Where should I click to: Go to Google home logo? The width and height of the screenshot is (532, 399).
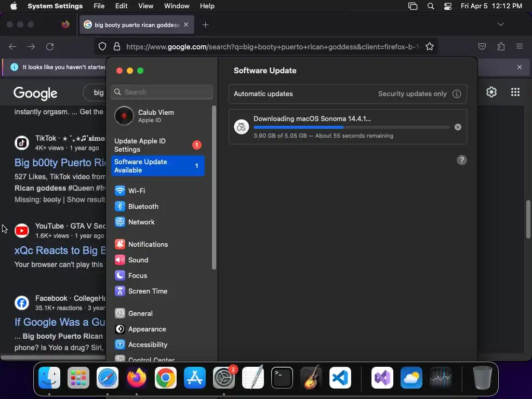click(35, 94)
